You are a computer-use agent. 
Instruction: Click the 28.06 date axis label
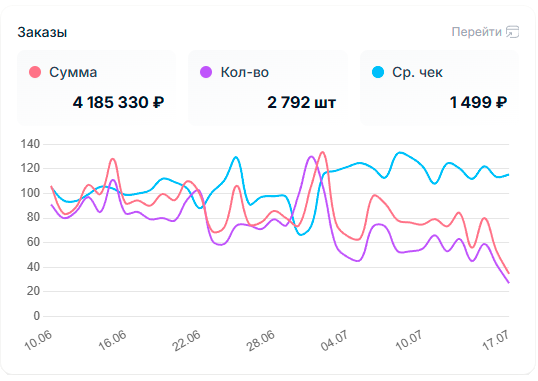click(x=261, y=341)
